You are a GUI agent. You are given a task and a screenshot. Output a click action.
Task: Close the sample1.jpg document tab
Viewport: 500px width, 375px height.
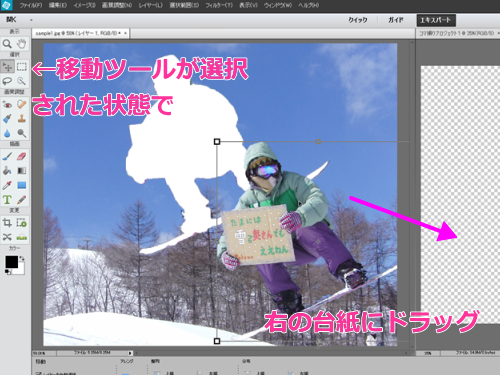pyautogui.click(x=125, y=33)
